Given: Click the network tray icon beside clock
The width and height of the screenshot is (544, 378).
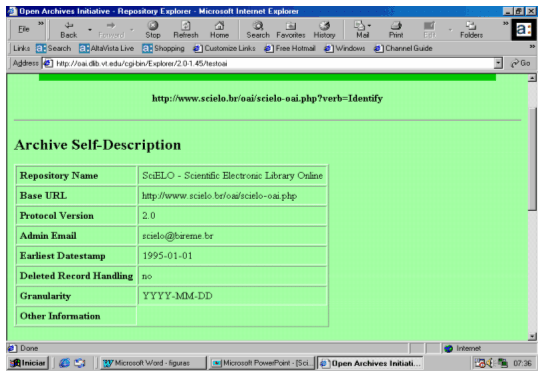Looking at the screenshot, I should [502, 363].
